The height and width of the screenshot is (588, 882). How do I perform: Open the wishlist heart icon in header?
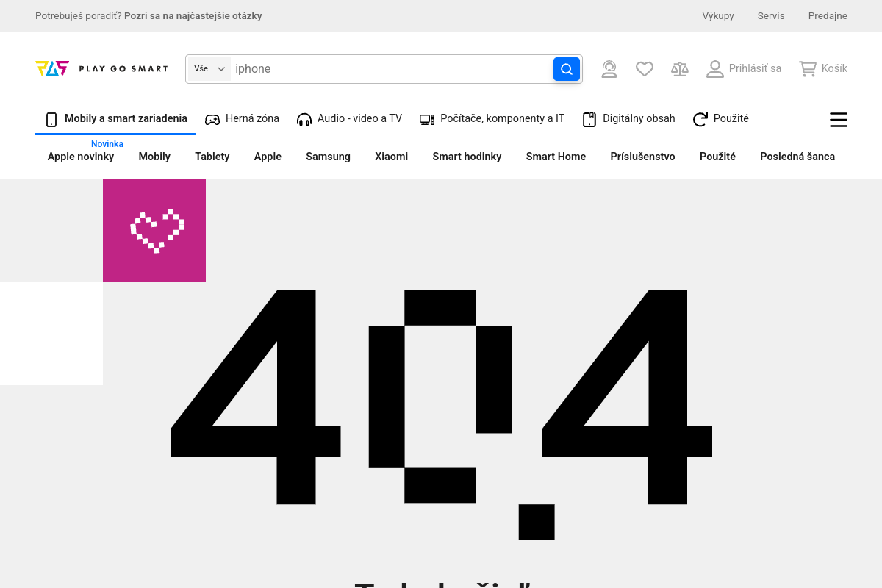pos(645,69)
